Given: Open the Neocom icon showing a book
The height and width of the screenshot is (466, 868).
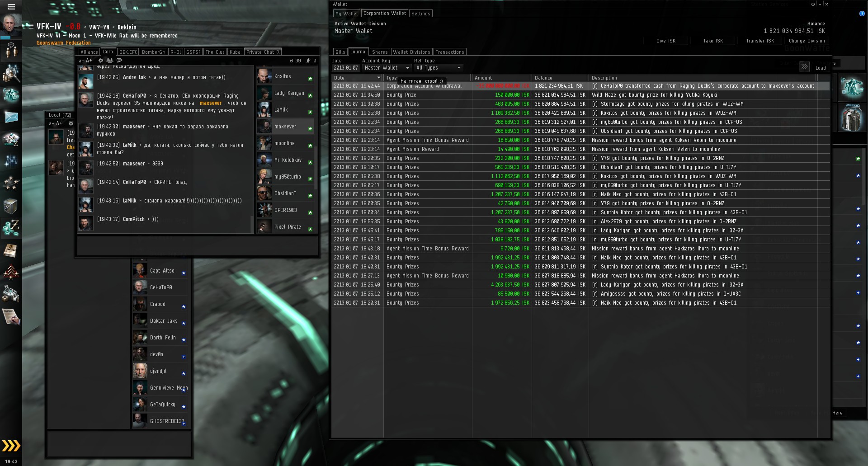Looking at the screenshot, I should (x=11, y=250).
